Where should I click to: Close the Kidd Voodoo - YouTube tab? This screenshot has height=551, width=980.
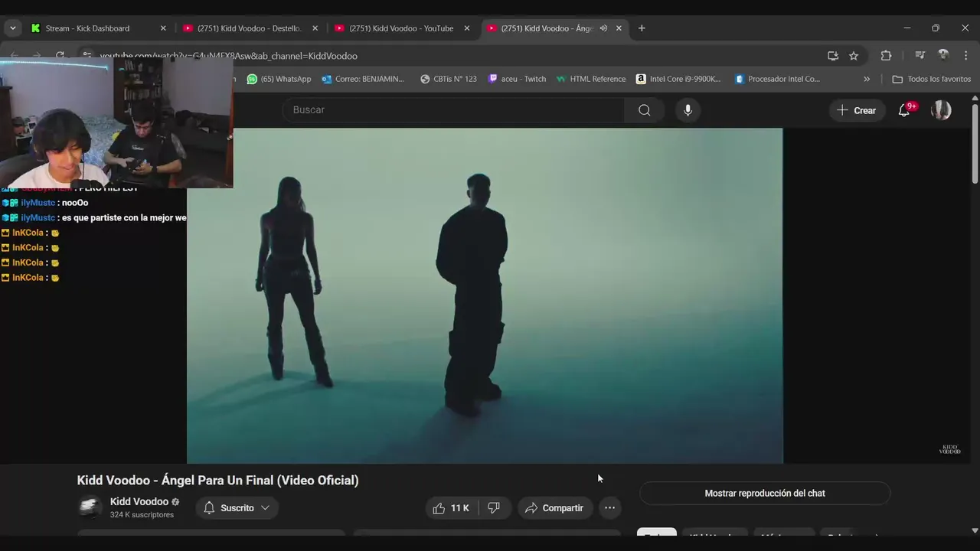click(x=467, y=28)
